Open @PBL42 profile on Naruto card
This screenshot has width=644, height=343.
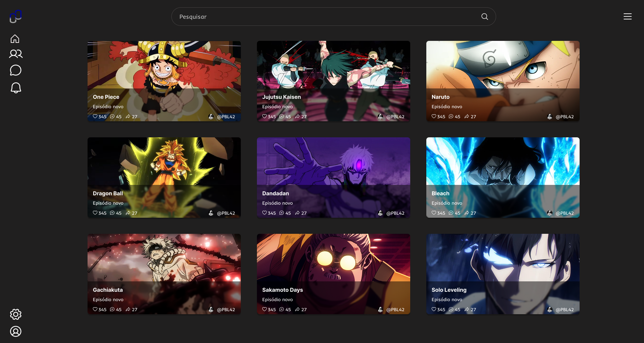click(x=565, y=117)
